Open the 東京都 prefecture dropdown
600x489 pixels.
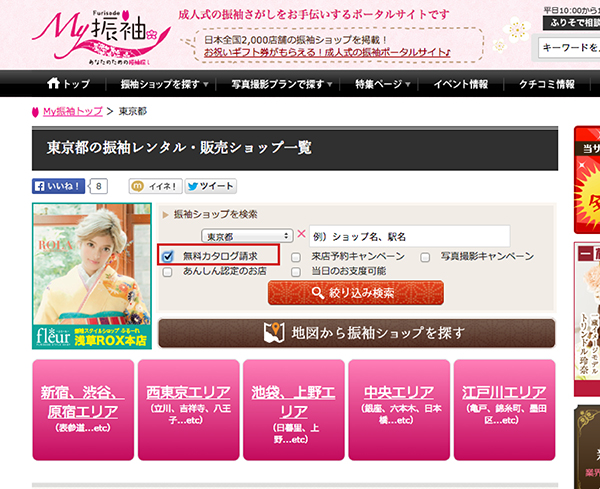(247, 236)
